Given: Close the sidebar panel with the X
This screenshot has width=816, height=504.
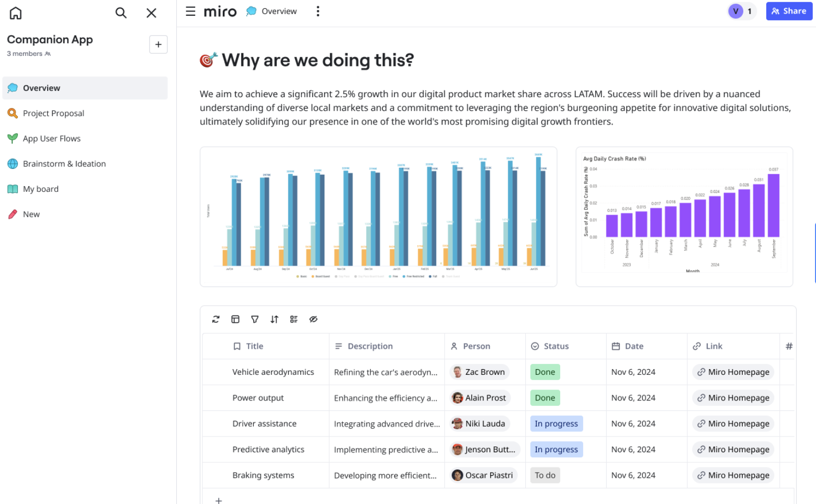Looking at the screenshot, I should (151, 13).
